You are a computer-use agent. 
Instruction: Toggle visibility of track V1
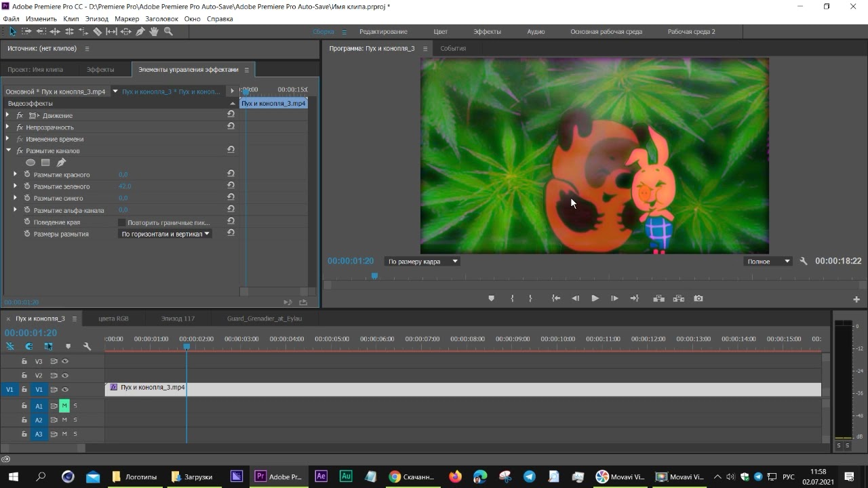pos(65,390)
